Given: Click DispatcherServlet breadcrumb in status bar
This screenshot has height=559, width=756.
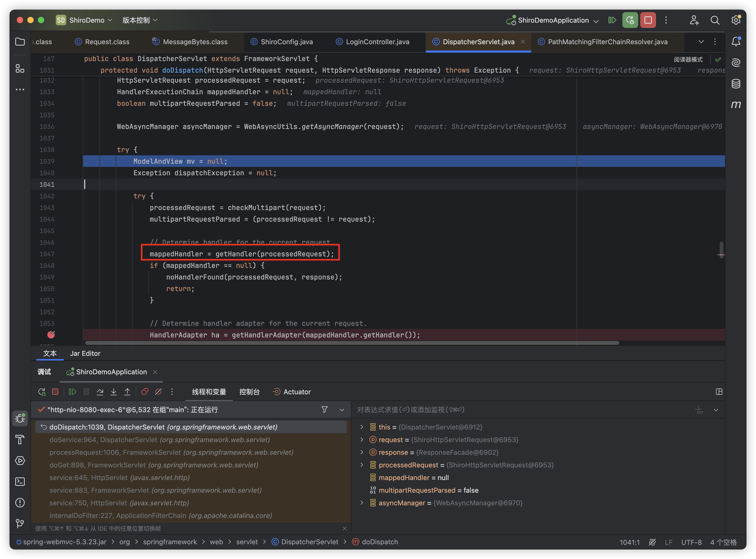Looking at the screenshot, I should 305,542.
